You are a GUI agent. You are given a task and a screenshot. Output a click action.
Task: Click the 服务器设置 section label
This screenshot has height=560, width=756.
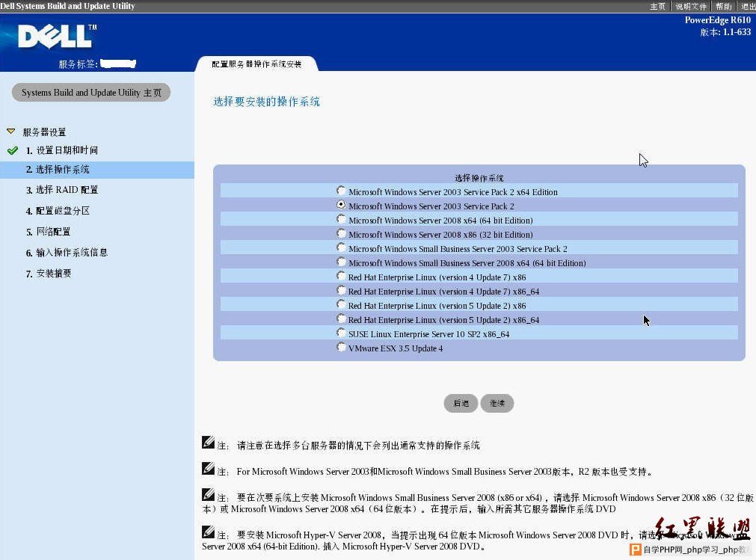(x=44, y=132)
